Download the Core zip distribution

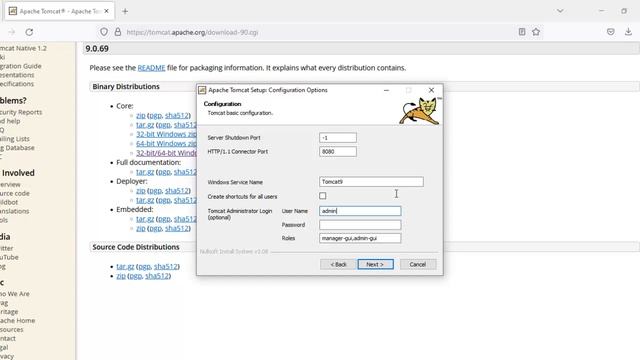coord(140,116)
